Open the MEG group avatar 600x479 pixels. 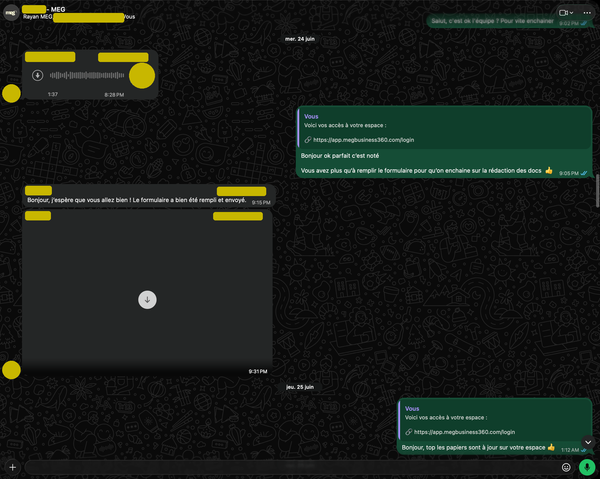point(11,13)
